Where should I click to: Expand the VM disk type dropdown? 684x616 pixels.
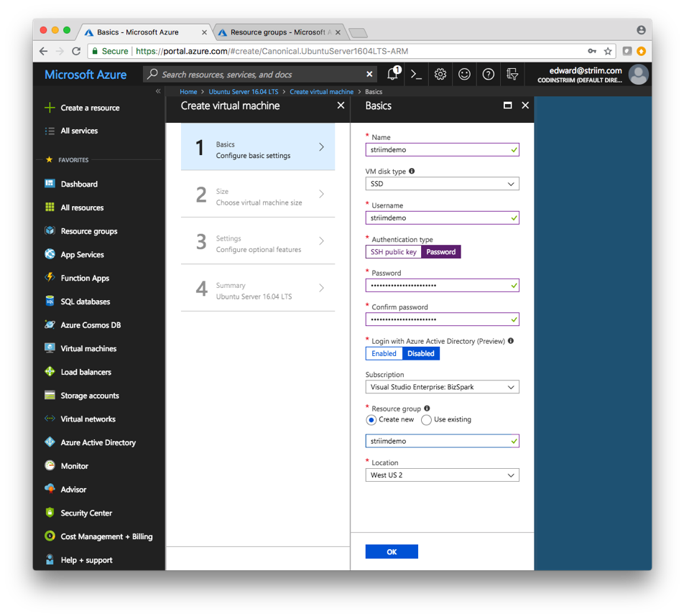[441, 184]
